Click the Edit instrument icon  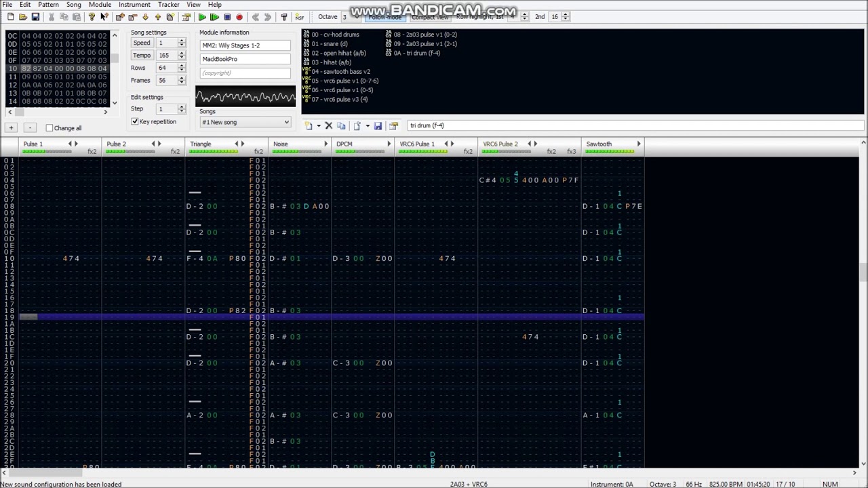393,125
